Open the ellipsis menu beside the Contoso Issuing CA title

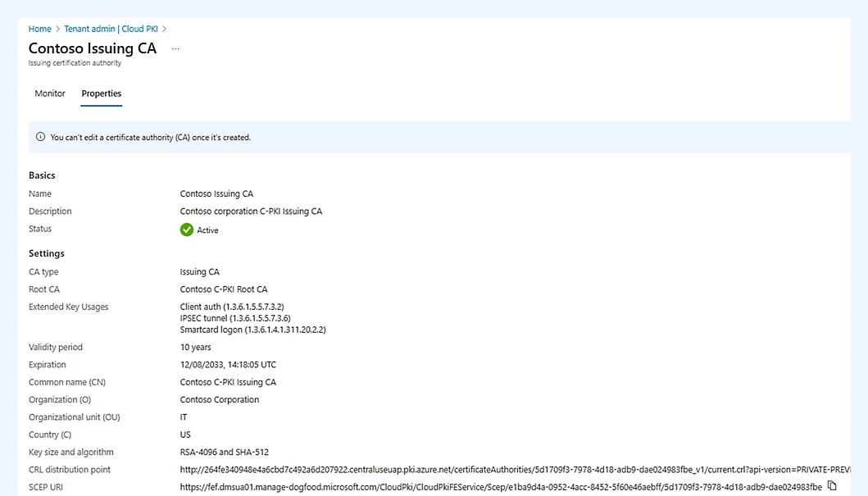[x=175, y=48]
